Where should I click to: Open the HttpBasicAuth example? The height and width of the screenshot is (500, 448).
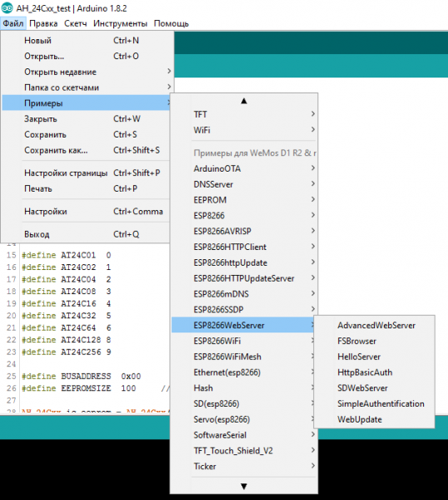[375, 372]
